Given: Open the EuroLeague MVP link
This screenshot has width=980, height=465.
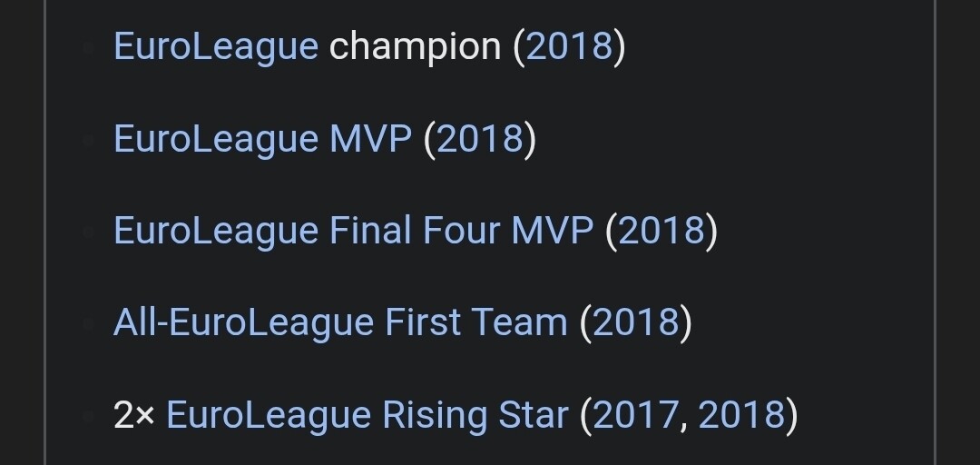Looking at the screenshot, I should click(263, 139).
